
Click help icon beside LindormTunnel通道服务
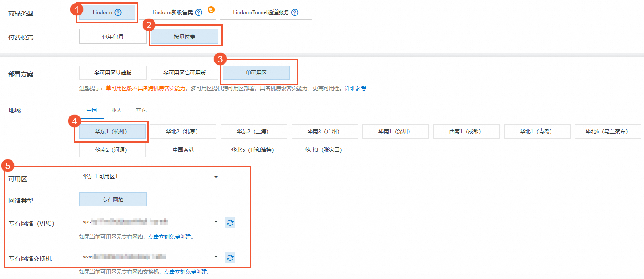click(295, 12)
